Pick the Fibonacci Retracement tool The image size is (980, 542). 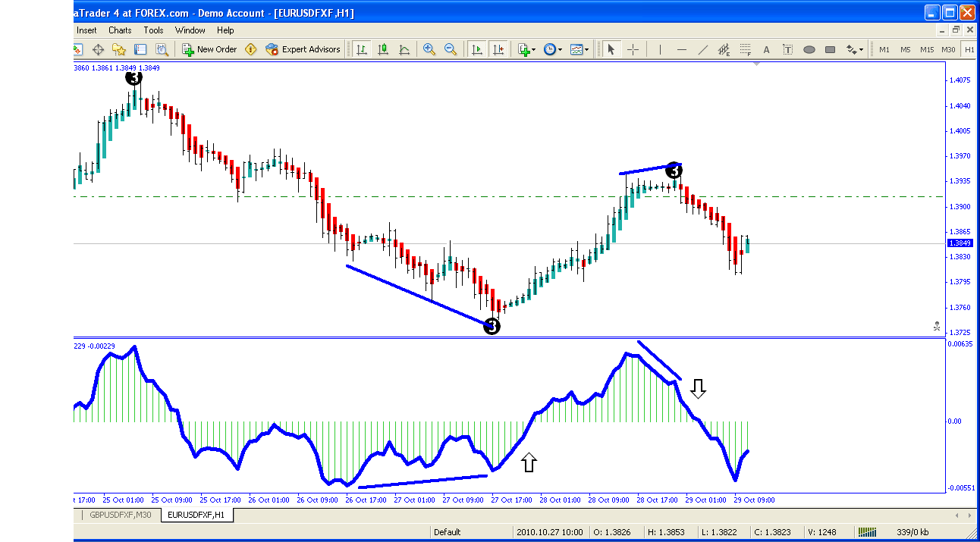click(x=744, y=49)
